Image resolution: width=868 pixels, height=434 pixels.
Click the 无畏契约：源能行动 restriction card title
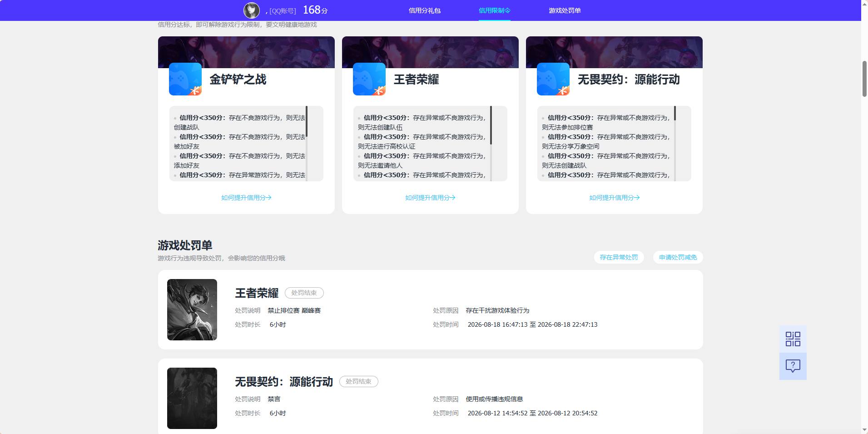(629, 80)
